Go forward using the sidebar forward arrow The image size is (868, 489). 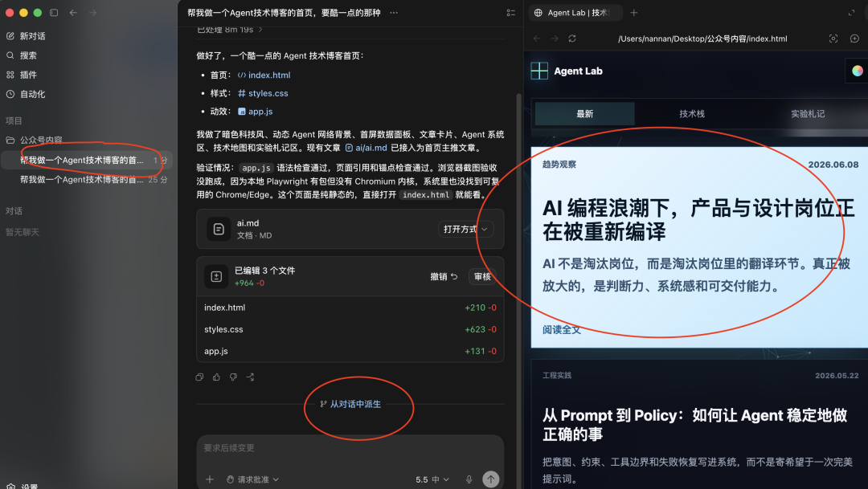(x=92, y=12)
